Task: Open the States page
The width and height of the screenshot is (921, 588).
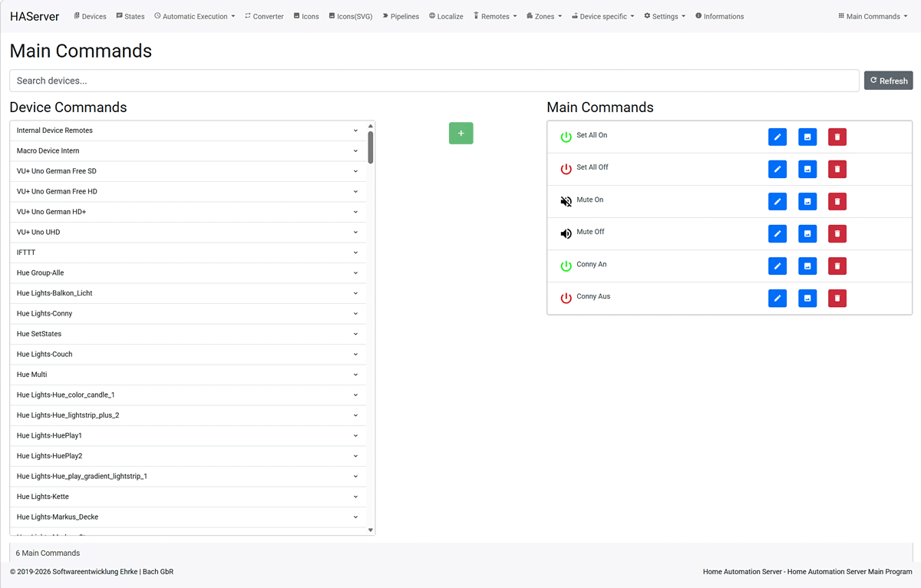Action: pyautogui.click(x=130, y=16)
